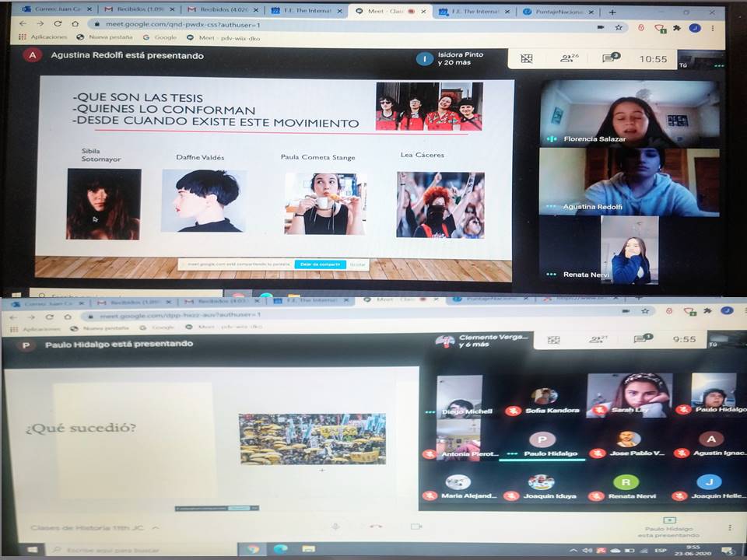Bookmark the dpp-hizz-auv Meet page with the star

[645, 311]
